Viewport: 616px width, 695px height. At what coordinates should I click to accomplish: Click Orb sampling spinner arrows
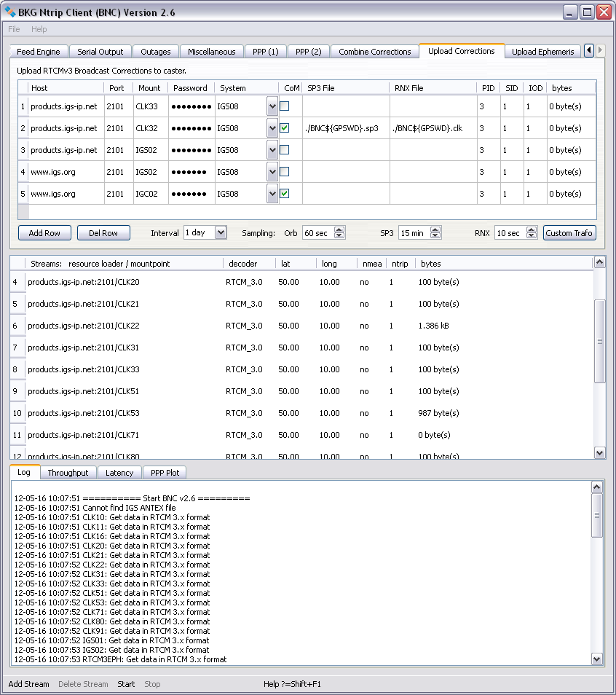339,233
